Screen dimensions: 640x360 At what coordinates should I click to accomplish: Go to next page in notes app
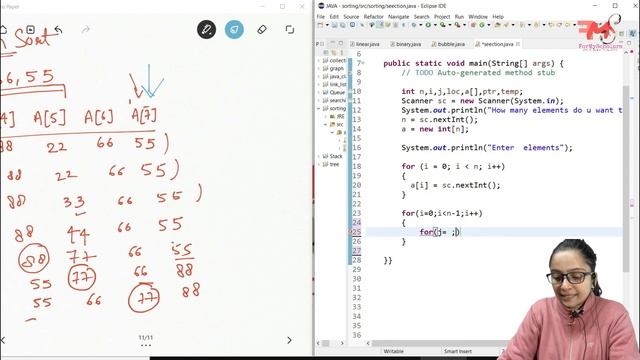(x=289, y=340)
